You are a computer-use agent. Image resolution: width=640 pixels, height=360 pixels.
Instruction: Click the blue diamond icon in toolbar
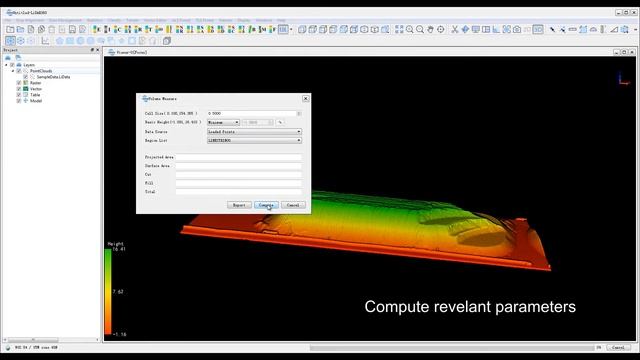coord(465,29)
